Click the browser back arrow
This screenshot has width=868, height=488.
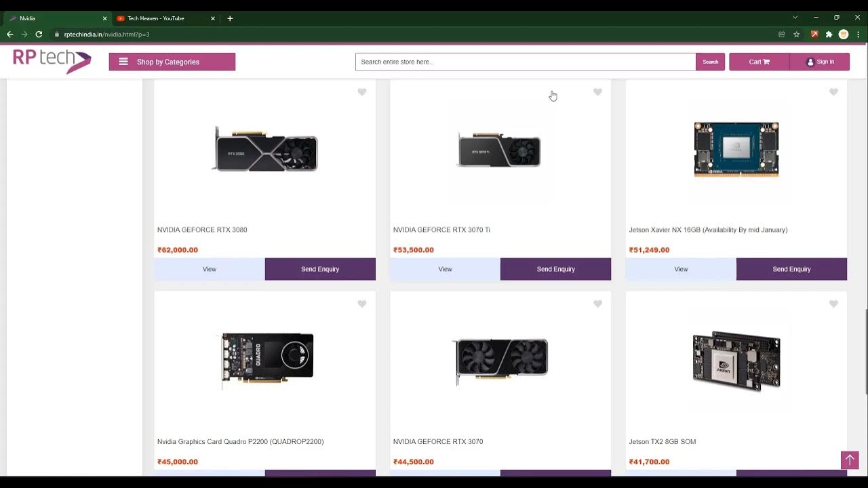click(9, 34)
